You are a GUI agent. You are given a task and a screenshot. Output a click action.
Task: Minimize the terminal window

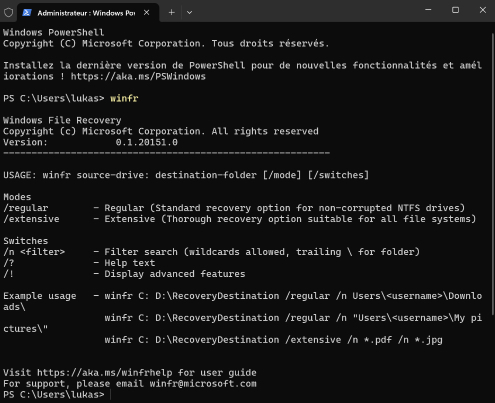coord(428,10)
